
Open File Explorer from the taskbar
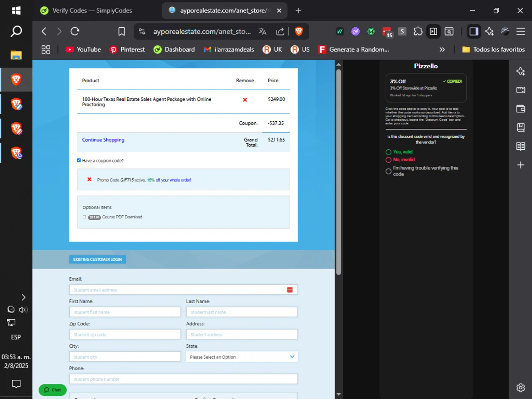[16, 55]
